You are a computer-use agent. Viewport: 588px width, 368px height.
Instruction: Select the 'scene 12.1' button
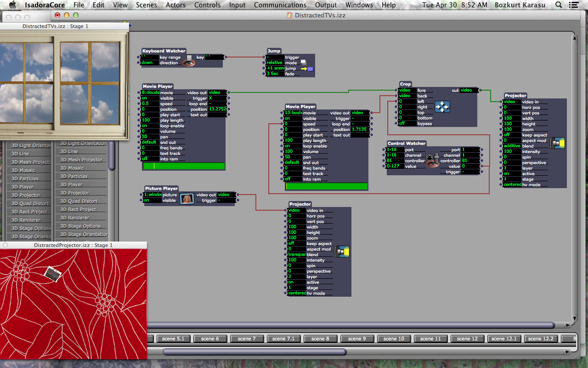pyautogui.click(x=504, y=339)
